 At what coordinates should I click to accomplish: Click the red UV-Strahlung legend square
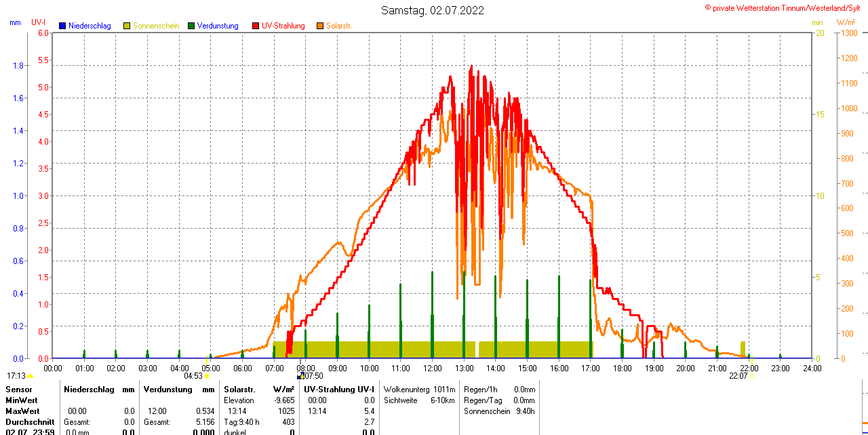[x=256, y=26]
